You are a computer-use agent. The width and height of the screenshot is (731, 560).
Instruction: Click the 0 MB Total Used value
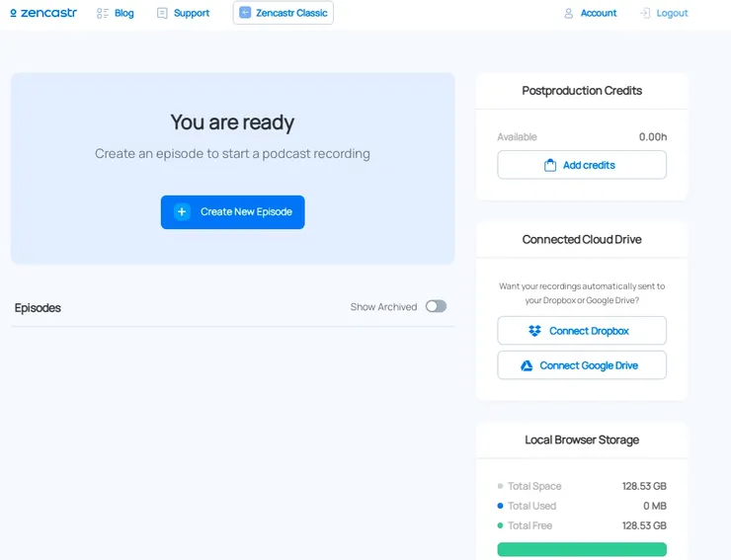pos(655,506)
